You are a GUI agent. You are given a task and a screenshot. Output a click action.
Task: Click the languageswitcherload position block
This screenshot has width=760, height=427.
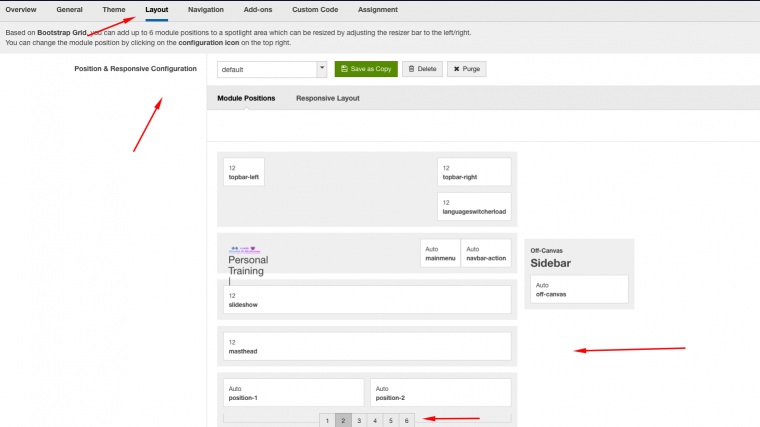coord(474,207)
